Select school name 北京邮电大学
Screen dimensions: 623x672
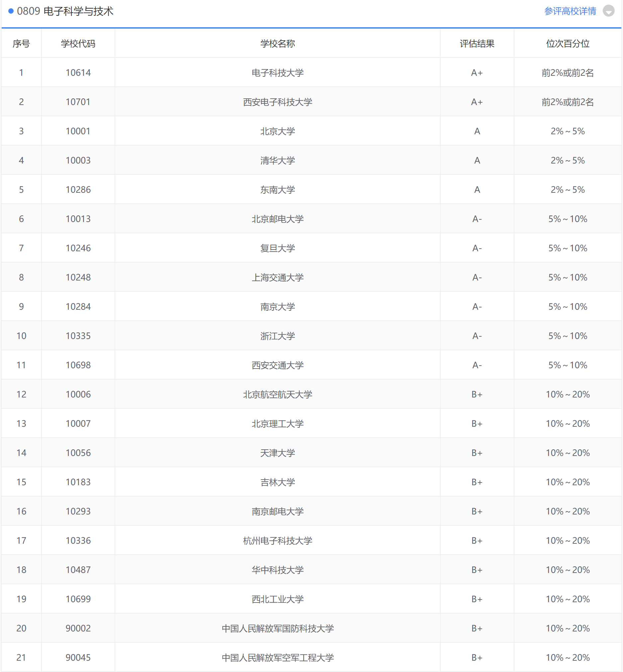pyautogui.click(x=277, y=219)
